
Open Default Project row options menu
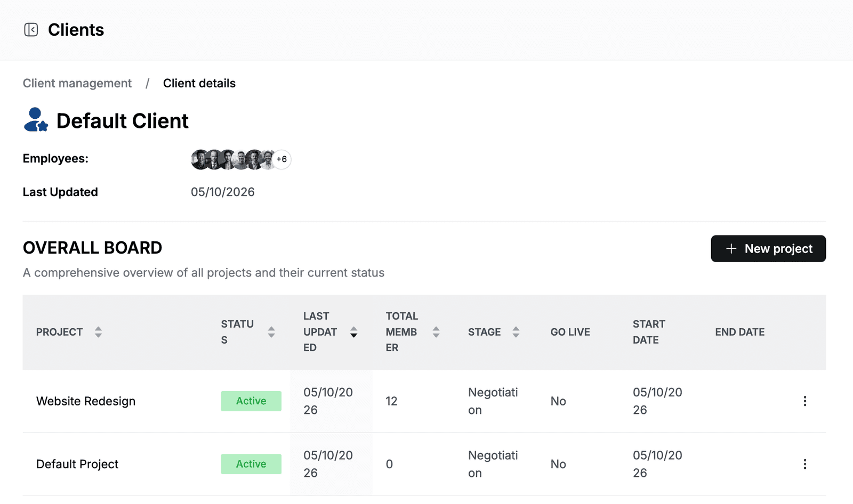tap(805, 464)
